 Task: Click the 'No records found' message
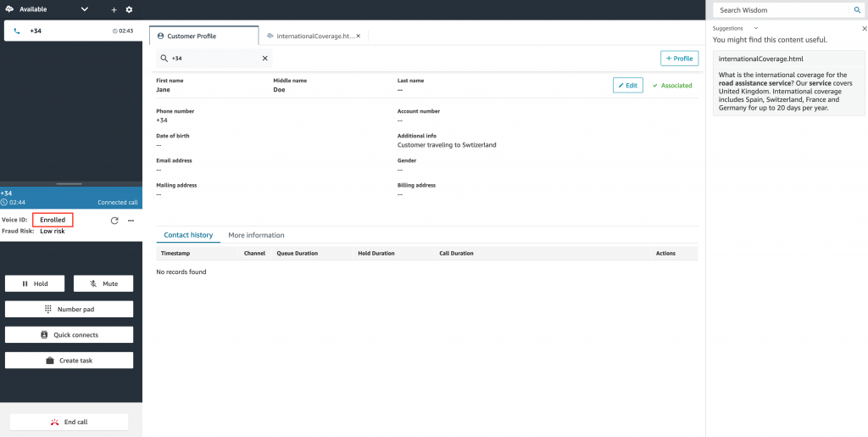coord(181,272)
